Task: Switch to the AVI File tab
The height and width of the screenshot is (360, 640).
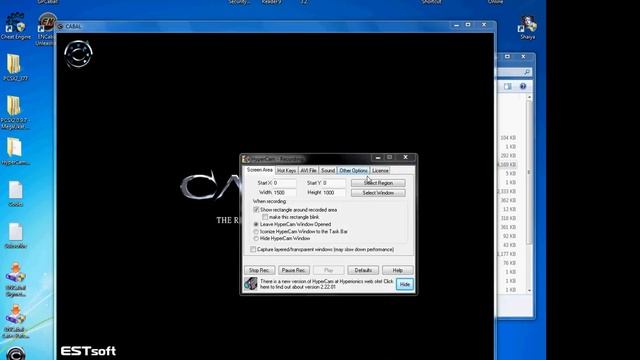Action: point(309,171)
